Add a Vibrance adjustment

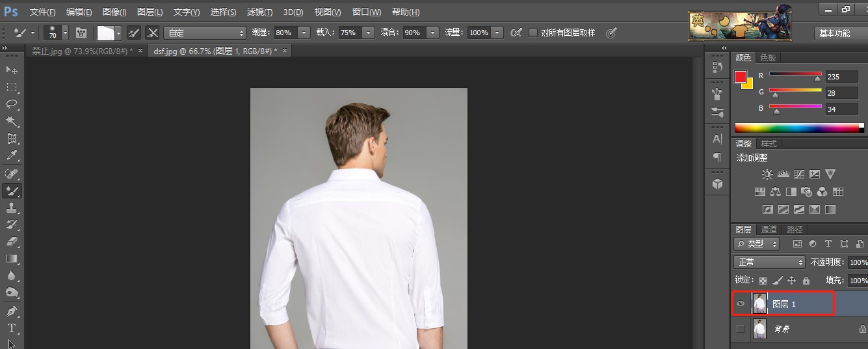830,174
